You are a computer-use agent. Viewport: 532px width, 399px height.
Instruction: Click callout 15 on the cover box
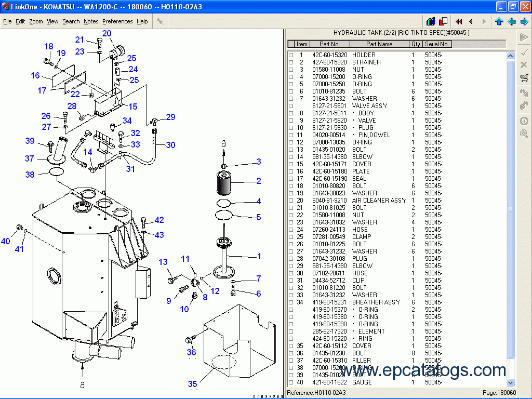coord(132,107)
